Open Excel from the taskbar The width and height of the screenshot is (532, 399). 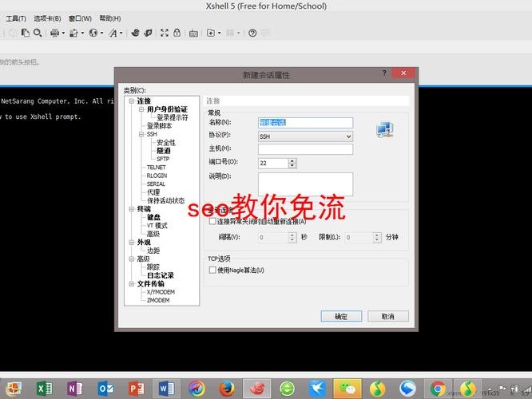pos(44,389)
